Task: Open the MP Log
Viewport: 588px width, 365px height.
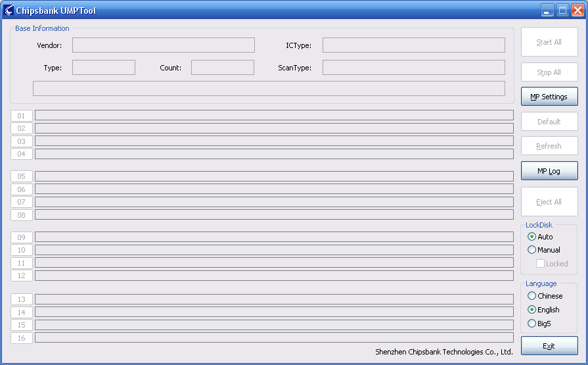Action: 549,171
